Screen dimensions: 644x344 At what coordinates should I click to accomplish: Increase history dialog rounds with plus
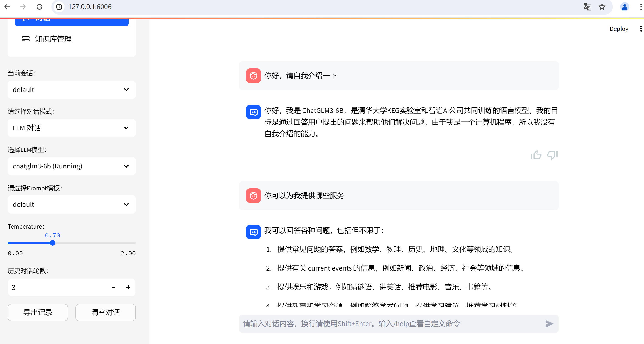pos(128,287)
